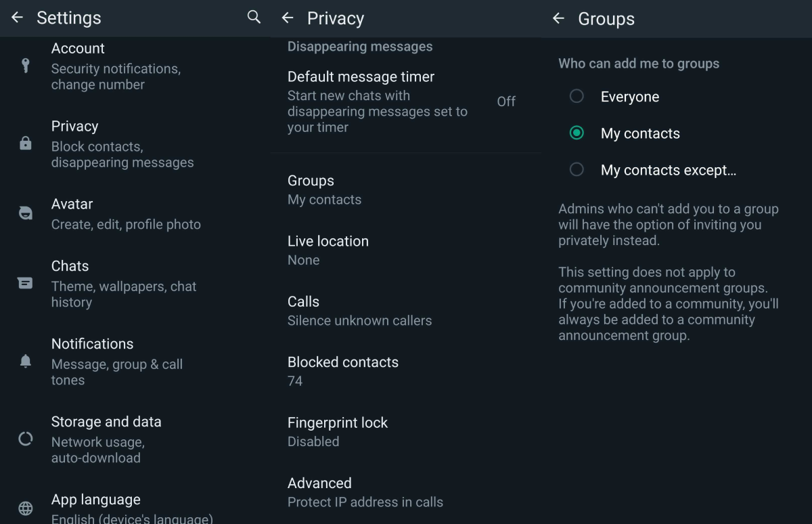Tap the globe icon for App language
The image size is (812, 524).
coord(26,508)
